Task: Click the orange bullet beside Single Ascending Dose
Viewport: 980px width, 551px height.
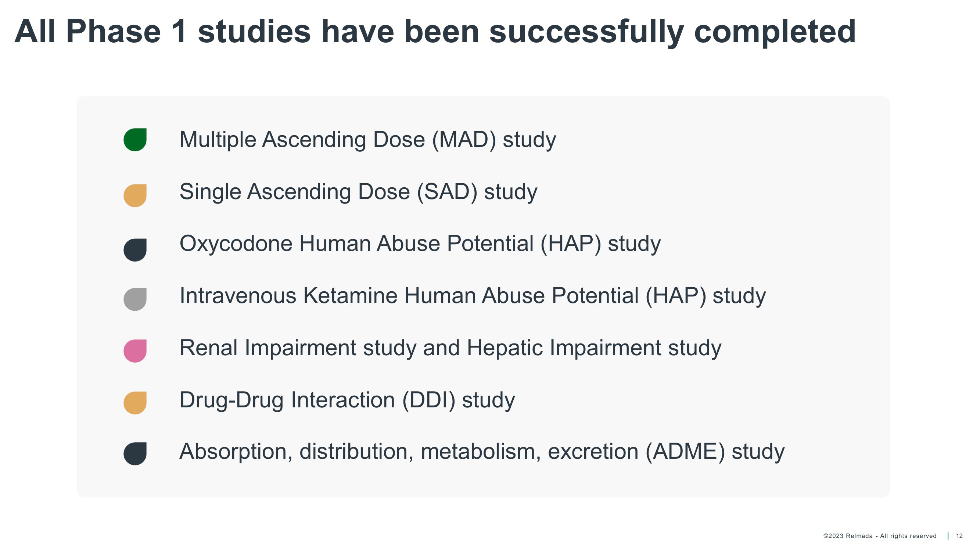Action: 135,195
